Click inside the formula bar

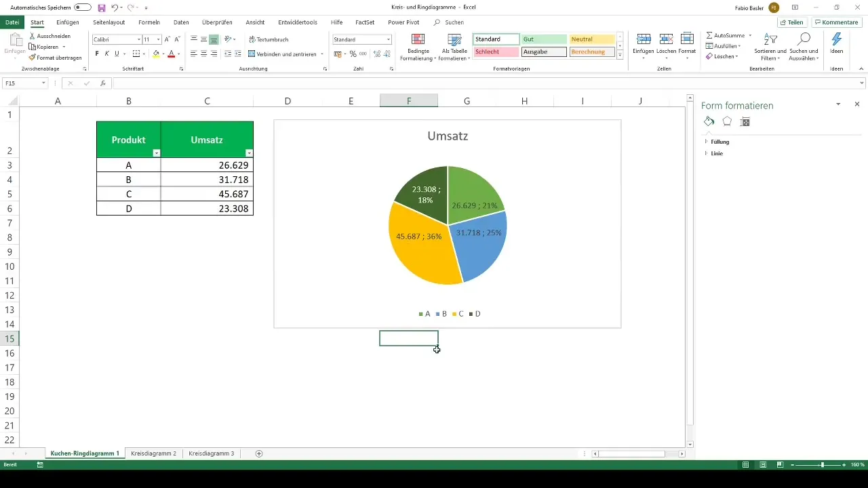(x=488, y=83)
